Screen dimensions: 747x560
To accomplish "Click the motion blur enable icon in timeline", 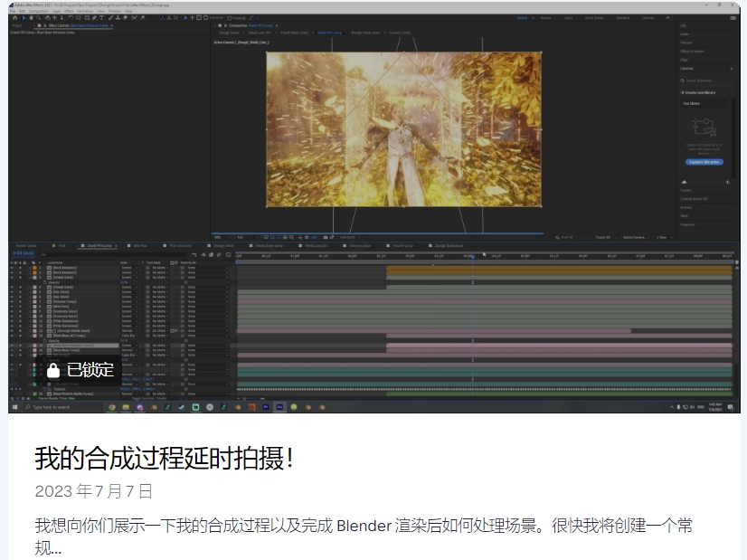I will tap(219, 255).
